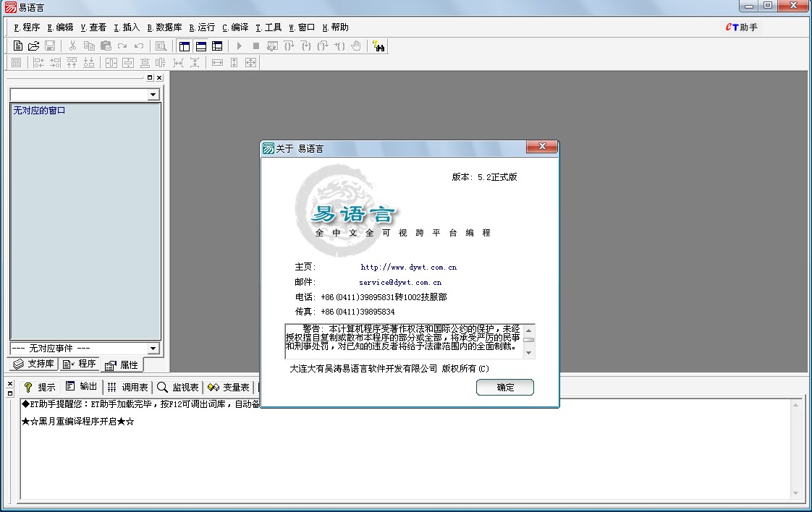Click the center horizontally icon
Image resolution: width=812 pixels, height=512 pixels.
pos(111,63)
